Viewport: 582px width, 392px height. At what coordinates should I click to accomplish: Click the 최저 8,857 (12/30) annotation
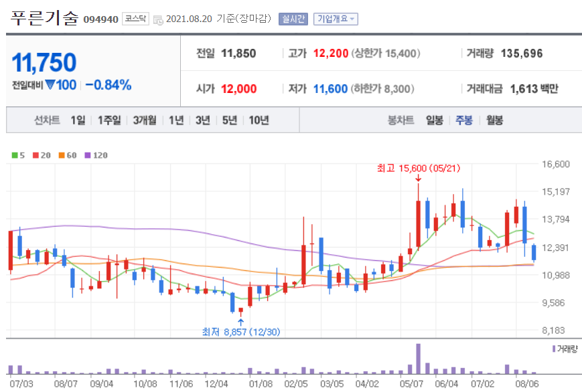click(241, 332)
